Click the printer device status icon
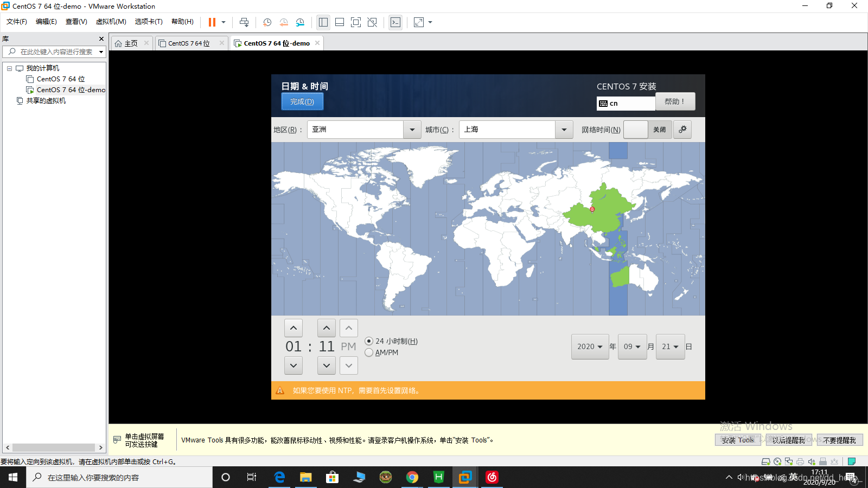Image resolution: width=868 pixels, height=488 pixels. (x=800, y=461)
